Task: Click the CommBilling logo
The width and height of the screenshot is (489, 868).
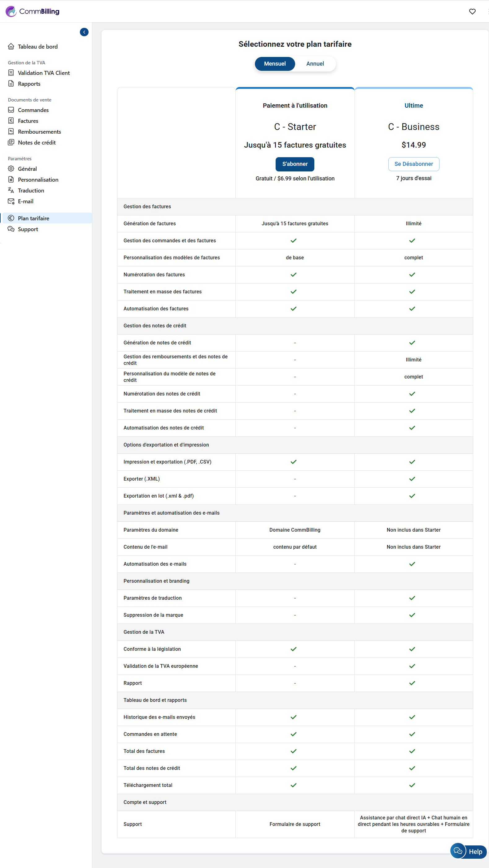Action: coord(33,11)
